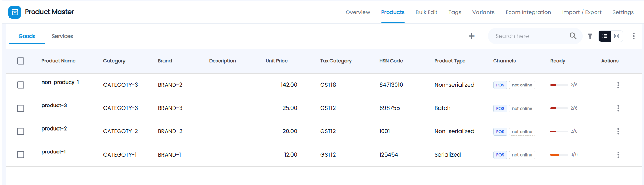
Task: Go to Bulk Edit tab
Action: point(427,12)
